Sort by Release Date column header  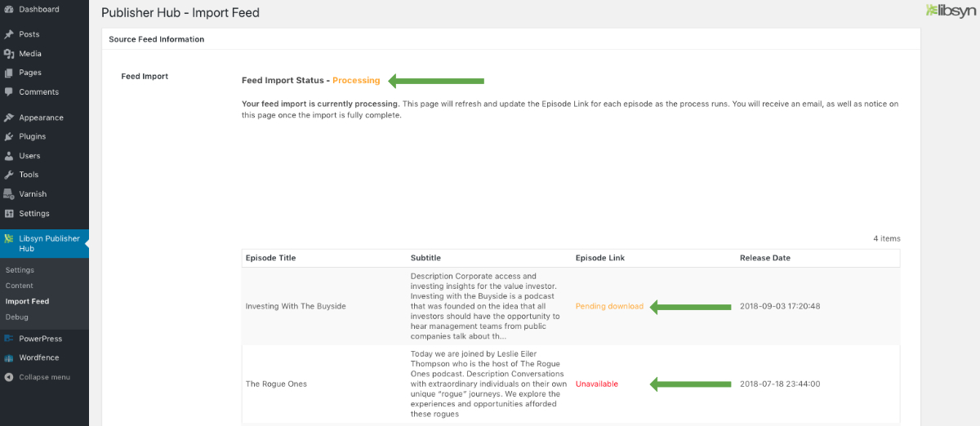tap(765, 258)
